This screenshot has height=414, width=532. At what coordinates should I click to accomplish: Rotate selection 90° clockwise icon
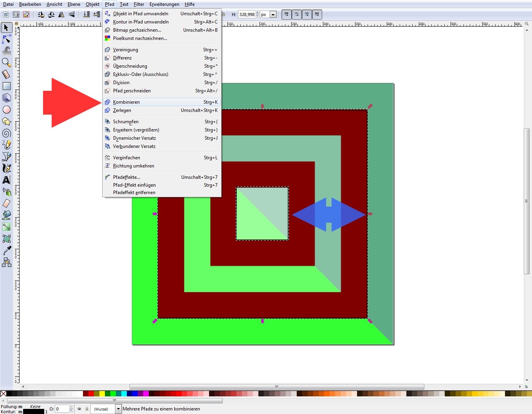tap(51, 14)
